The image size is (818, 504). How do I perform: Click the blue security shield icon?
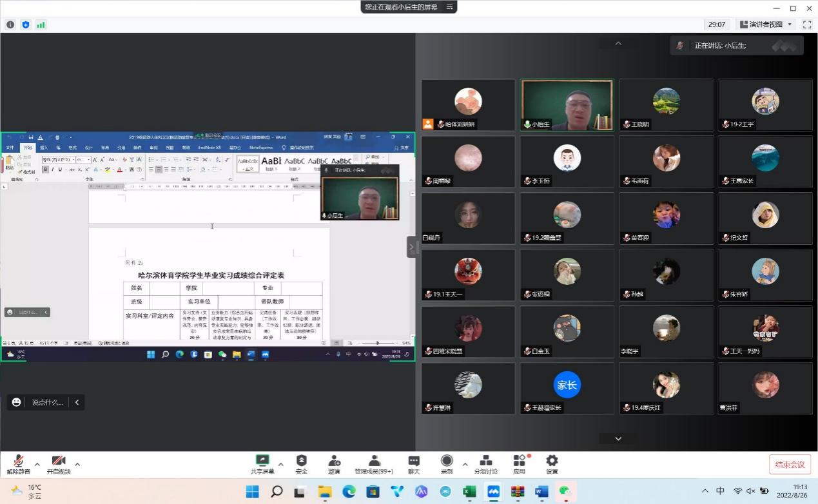point(26,24)
